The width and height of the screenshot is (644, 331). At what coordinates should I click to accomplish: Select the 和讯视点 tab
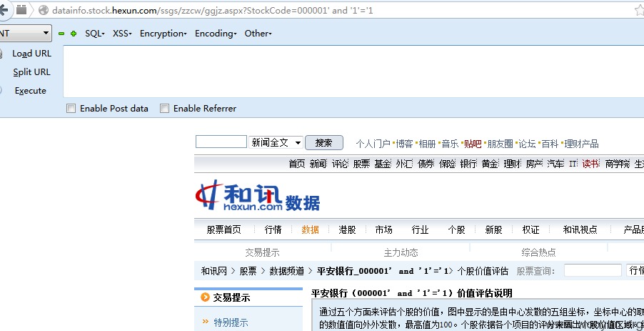point(580,229)
